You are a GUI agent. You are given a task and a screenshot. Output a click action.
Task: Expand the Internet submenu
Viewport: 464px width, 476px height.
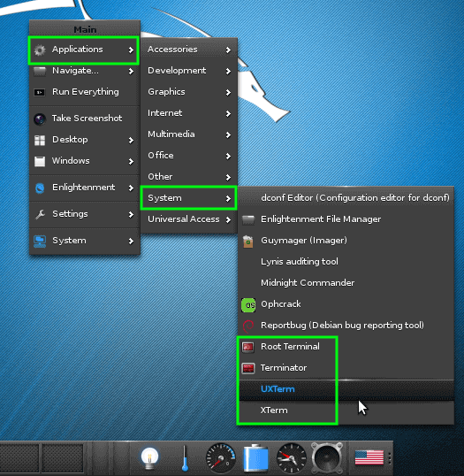click(188, 113)
